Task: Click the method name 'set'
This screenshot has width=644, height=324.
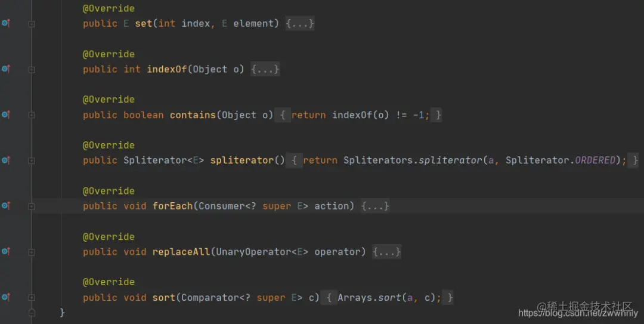Action: (143, 24)
